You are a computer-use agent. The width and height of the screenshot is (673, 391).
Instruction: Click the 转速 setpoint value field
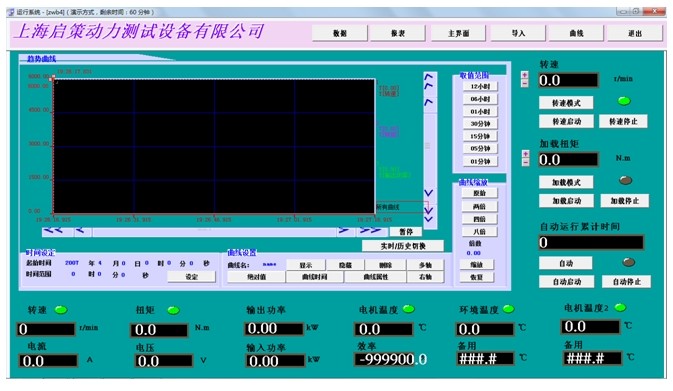point(568,80)
